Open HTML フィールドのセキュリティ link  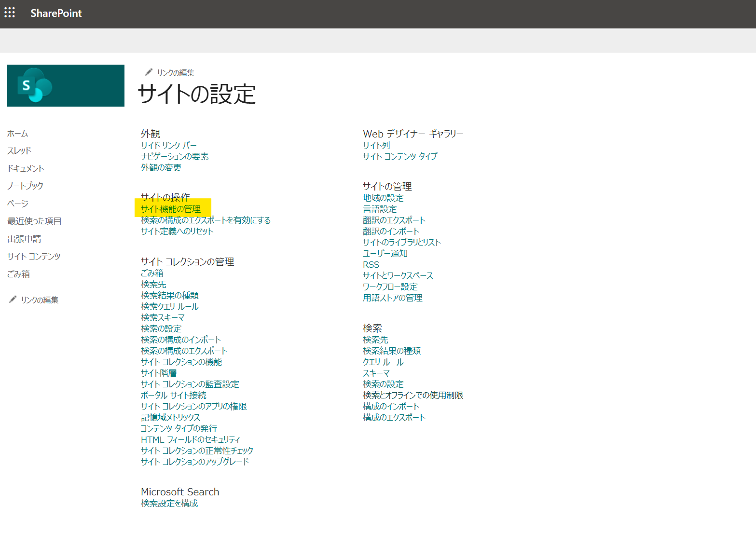tap(191, 439)
